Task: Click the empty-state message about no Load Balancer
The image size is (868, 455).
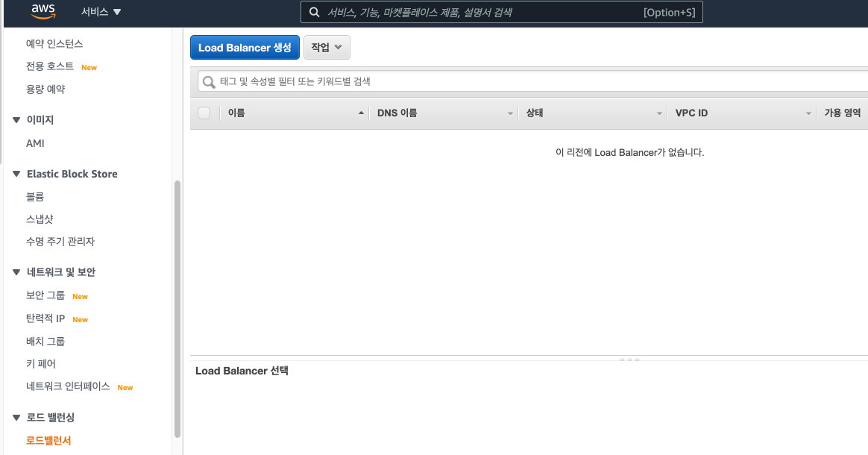Action: 629,152
